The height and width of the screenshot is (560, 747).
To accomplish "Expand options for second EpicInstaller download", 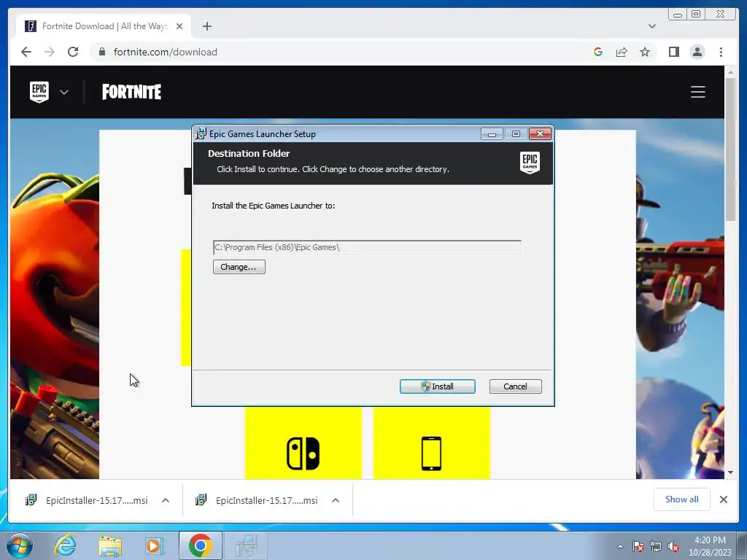I will [x=336, y=500].
